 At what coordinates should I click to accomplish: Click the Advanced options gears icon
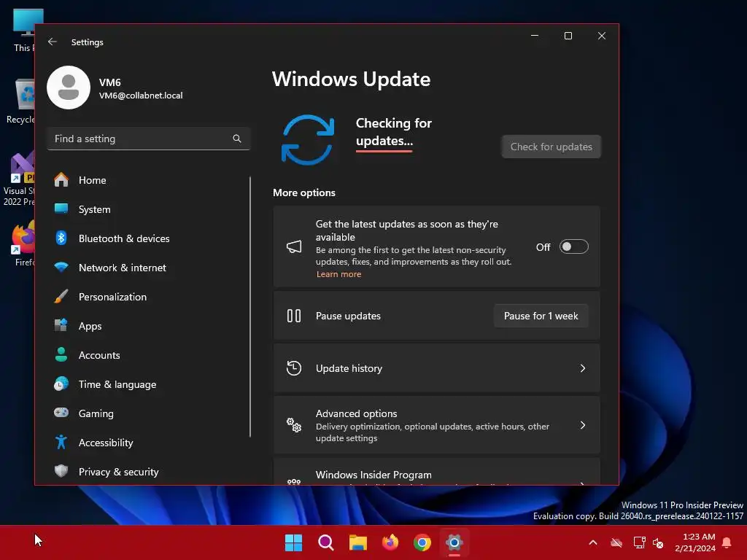pos(294,425)
